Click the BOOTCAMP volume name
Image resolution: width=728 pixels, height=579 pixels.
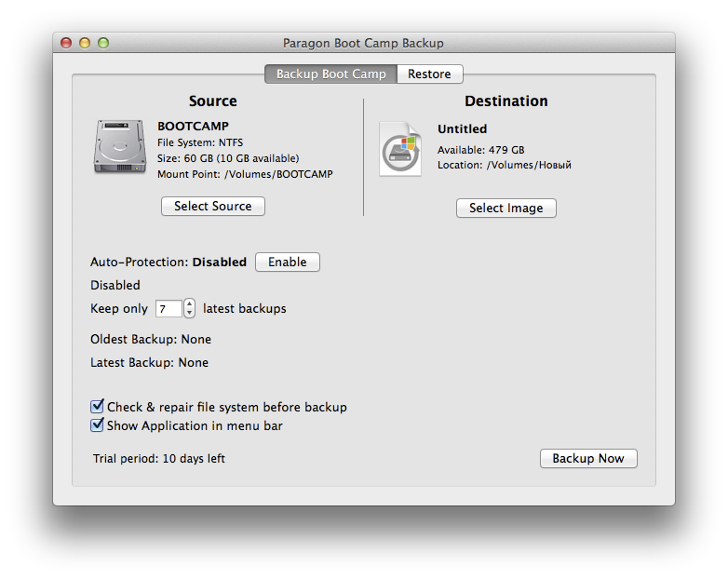click(x=193, y=126)
